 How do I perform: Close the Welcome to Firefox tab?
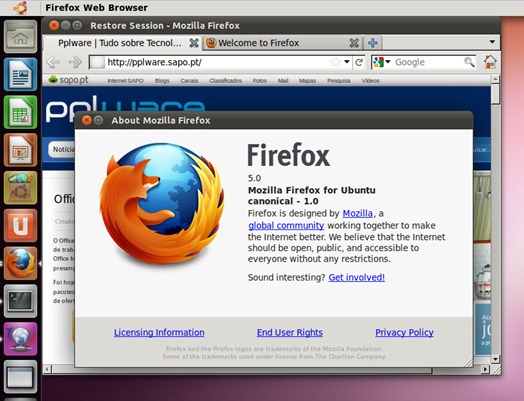(x=354, y=43)
